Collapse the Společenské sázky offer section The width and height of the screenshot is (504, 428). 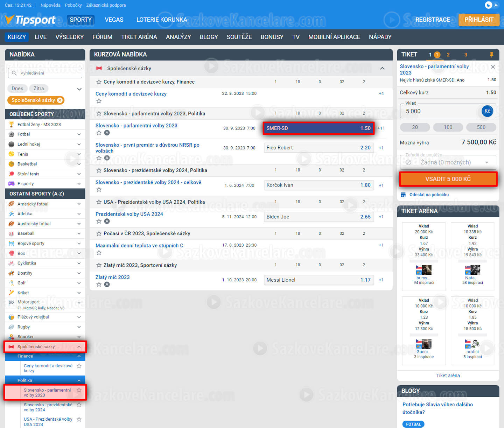(382, 68)
